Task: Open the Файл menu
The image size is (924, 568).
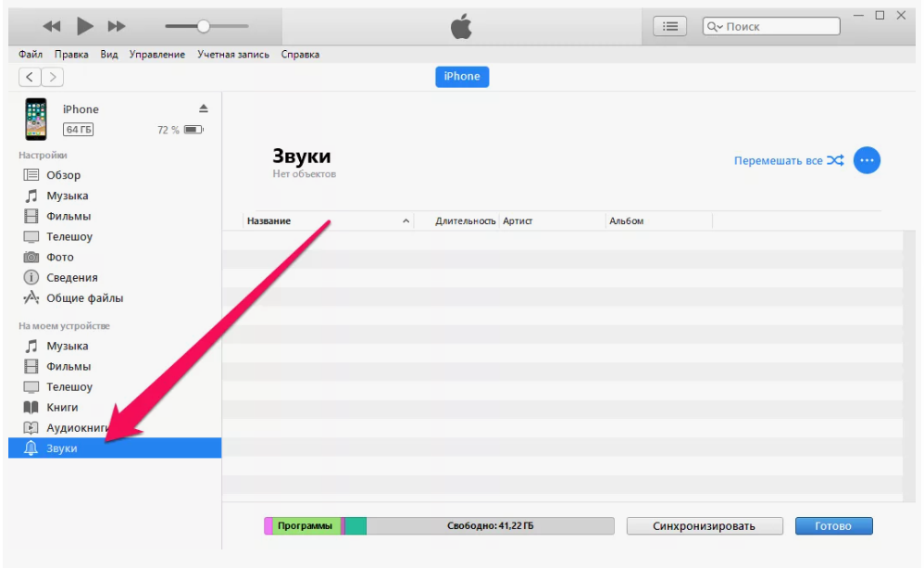Action: 30,55
